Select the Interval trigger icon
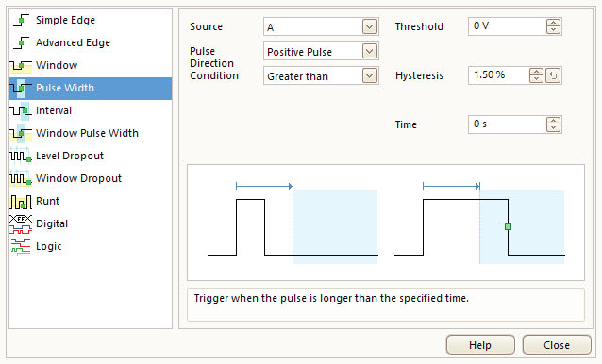The height and width of the screenshot is (364, 602). coord(21,110)
